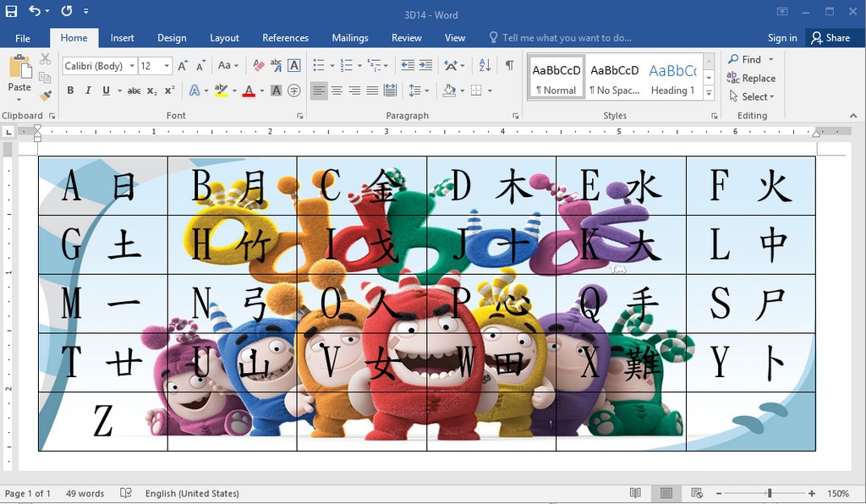The height and width of the screenshot is (504, 866).
Task: Click Sign in
Action: [782, 37]
